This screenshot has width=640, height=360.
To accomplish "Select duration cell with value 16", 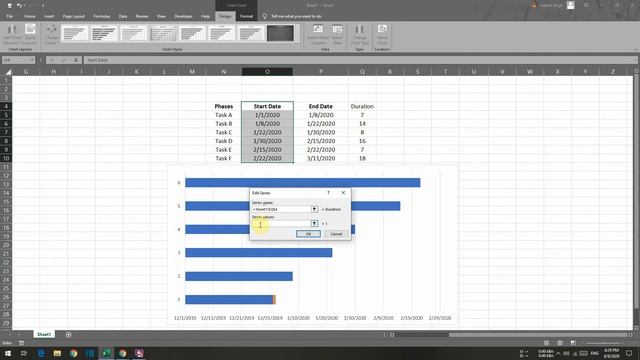I will (x=362, y=141).
